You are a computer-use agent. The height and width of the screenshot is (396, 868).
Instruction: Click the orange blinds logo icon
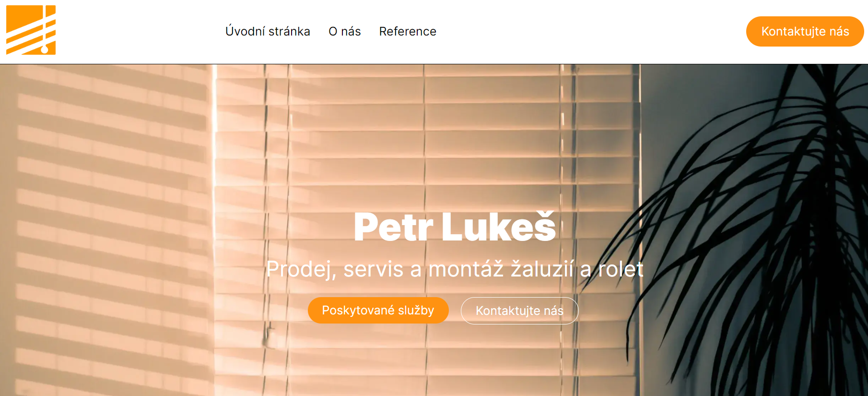click(31, 30)
